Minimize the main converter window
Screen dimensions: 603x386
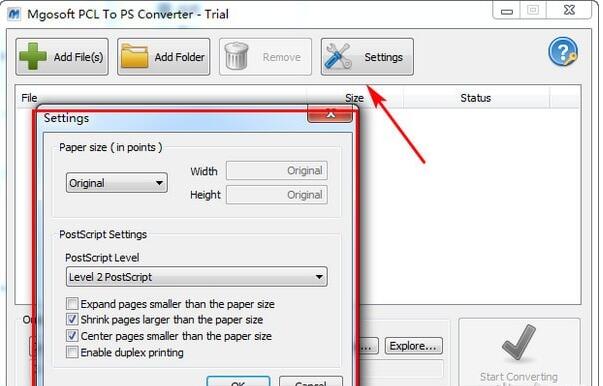tap(506, 11)
